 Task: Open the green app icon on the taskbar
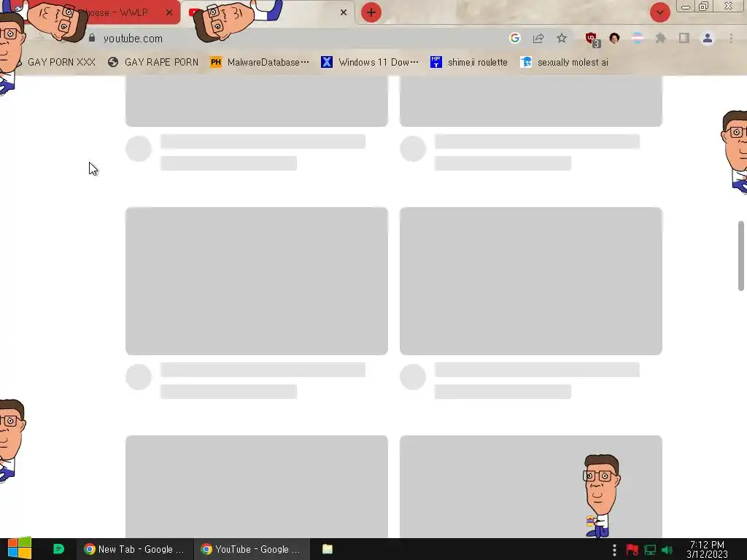point(58,549)
